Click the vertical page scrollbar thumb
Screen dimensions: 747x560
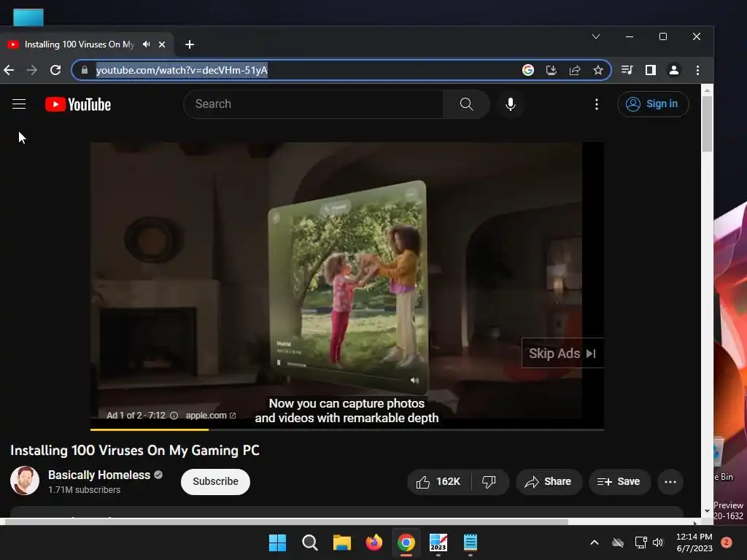pos(707,124)
